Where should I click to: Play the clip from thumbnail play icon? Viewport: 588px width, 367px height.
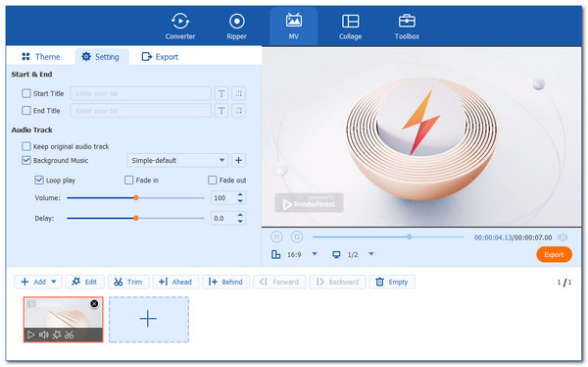pos(31,335)
